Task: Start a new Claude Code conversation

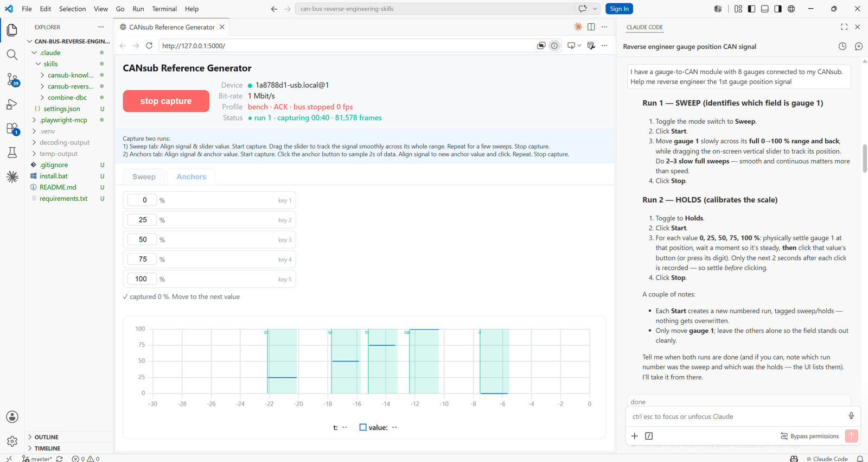Action: coord(858,46)
